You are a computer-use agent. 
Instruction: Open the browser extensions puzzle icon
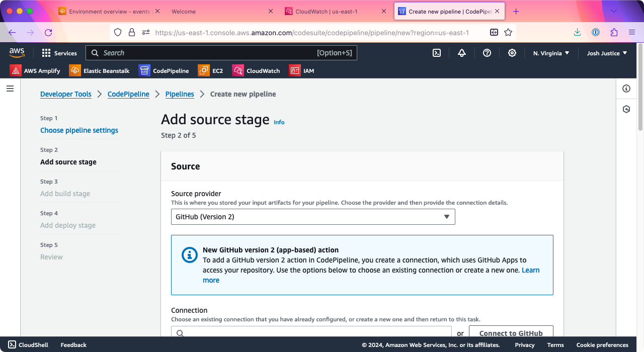click(x=614, y=32)
